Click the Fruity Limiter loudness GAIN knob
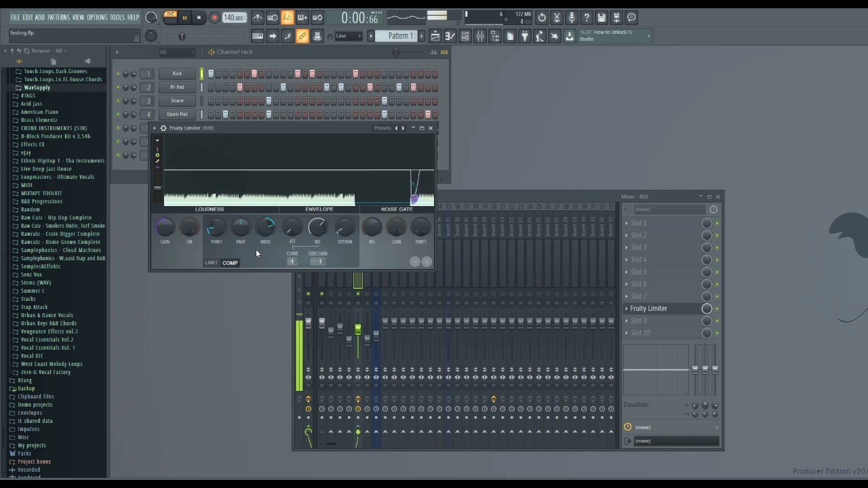 165,227
